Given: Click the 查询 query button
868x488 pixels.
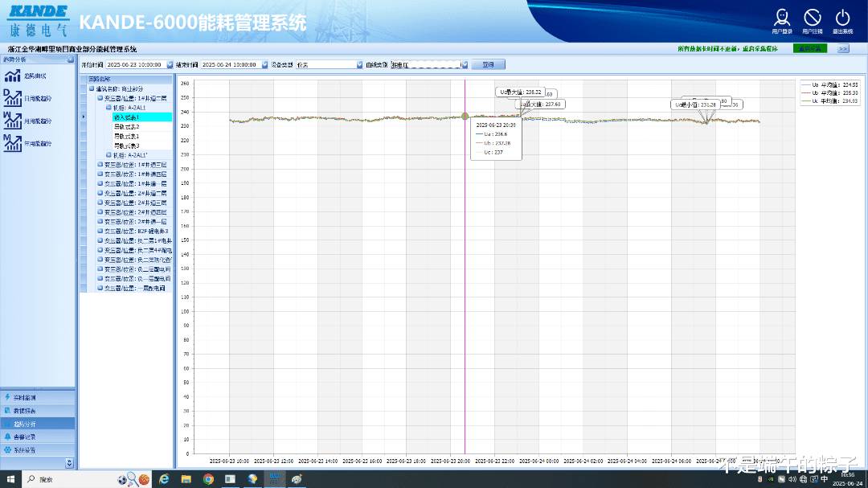Looking at the screenshot, I should click(488, 65).
